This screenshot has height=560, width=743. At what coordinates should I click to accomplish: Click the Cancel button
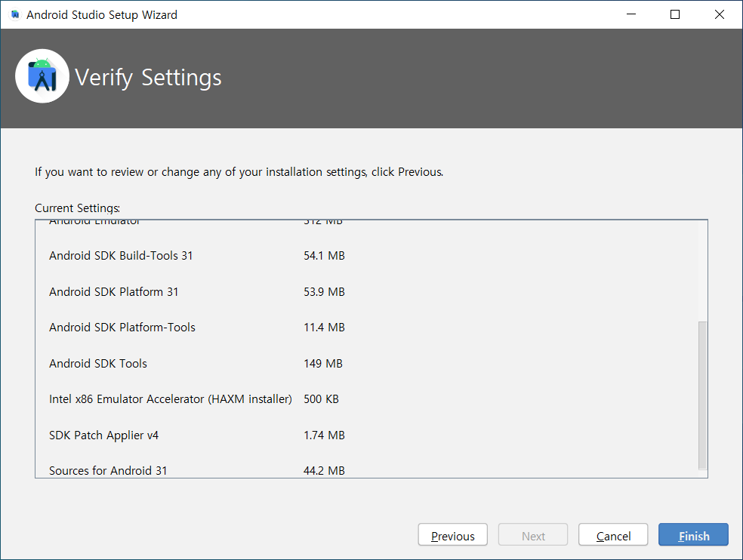pyautogui.click(x=613, y=535)
